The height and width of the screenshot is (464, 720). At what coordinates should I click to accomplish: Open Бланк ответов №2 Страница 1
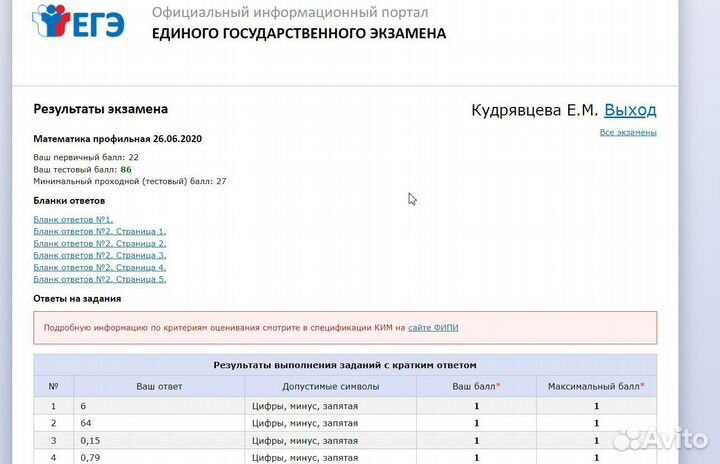pos(100,232)
